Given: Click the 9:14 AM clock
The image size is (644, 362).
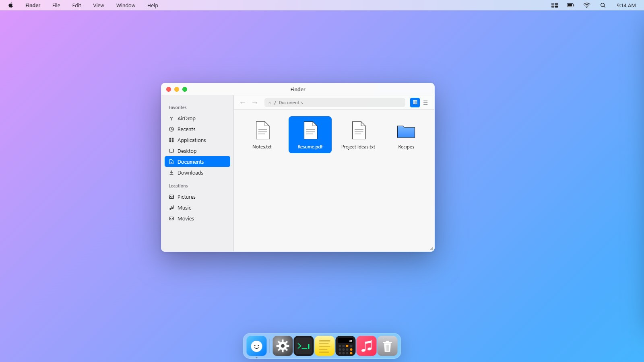Looking at the screenshot, I should point(626,5).
